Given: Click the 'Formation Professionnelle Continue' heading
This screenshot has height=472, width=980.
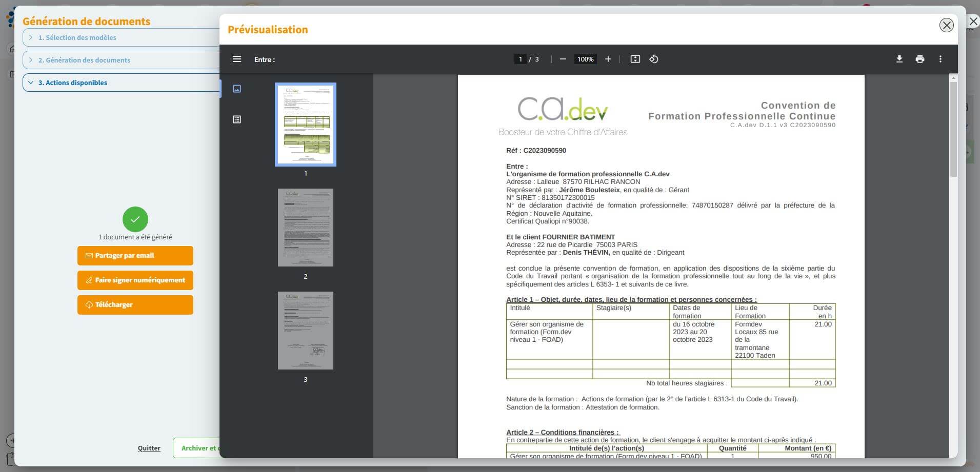Looking at the screenshot, I should click(742, 116).
